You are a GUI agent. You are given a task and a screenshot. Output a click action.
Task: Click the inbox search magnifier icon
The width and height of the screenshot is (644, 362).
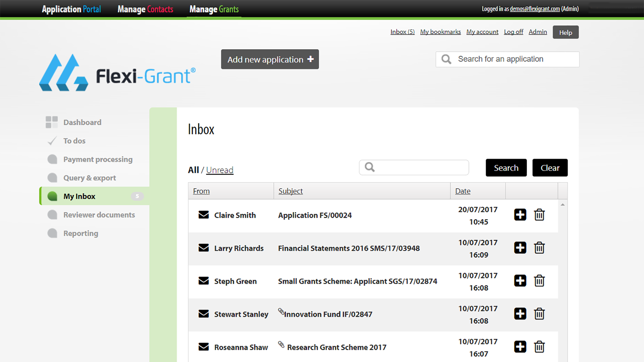(370, 167)
